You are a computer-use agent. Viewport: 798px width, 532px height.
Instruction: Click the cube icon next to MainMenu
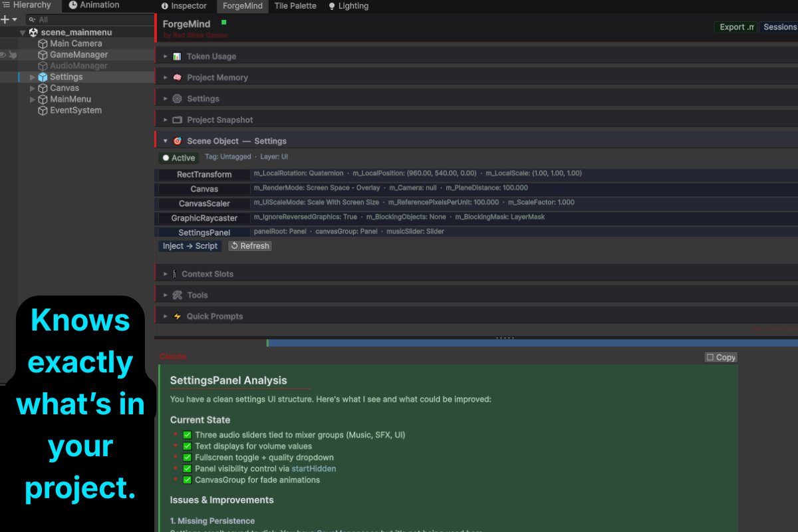click(x=43, y=100)
